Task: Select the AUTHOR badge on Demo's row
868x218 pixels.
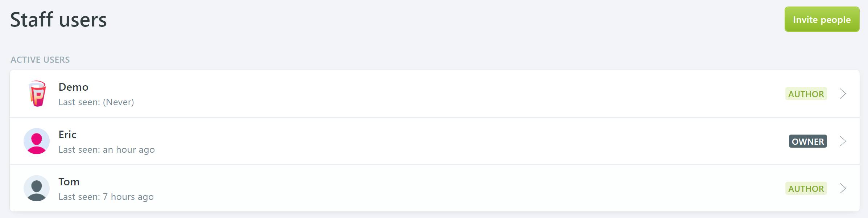Action: 806,94
